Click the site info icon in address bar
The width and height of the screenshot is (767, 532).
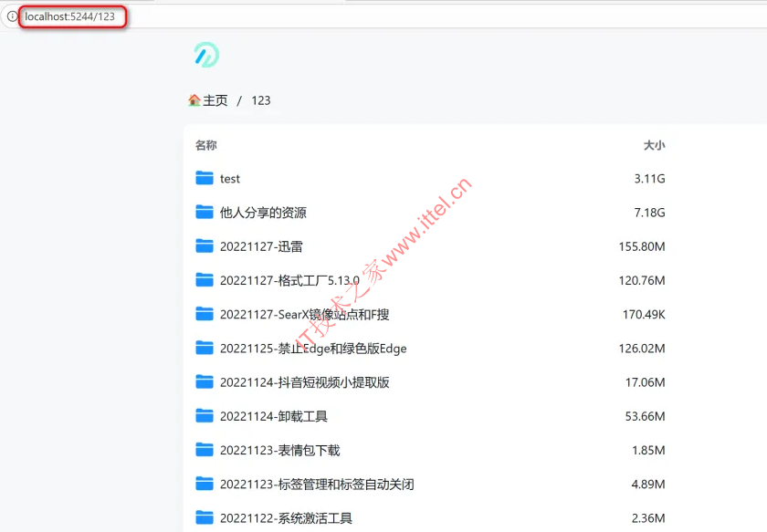point(12,16)
